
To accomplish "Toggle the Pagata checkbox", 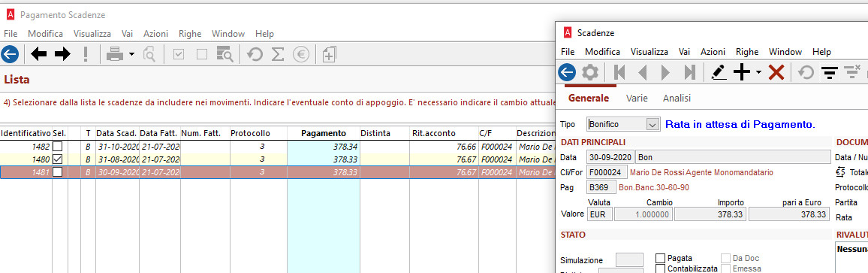I will point(661,258).
